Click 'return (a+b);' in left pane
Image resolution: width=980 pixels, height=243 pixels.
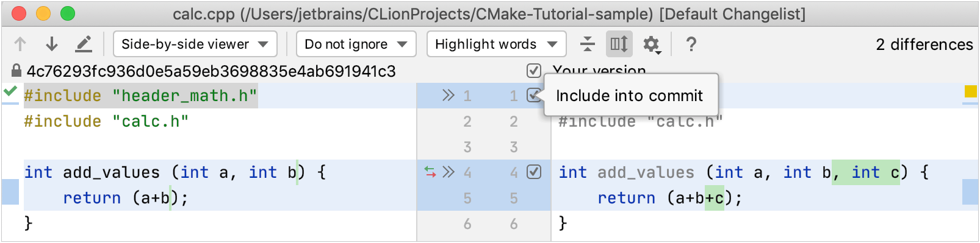click(126, 198)
